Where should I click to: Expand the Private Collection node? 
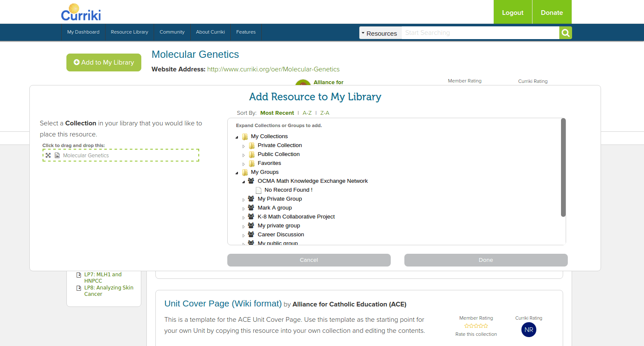tap(244, 146)
